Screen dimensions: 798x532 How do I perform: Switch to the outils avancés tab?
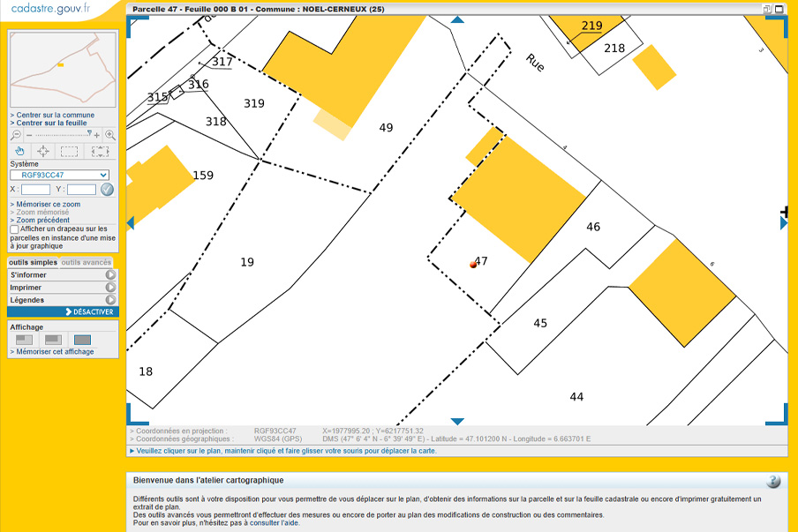[87, 262]
